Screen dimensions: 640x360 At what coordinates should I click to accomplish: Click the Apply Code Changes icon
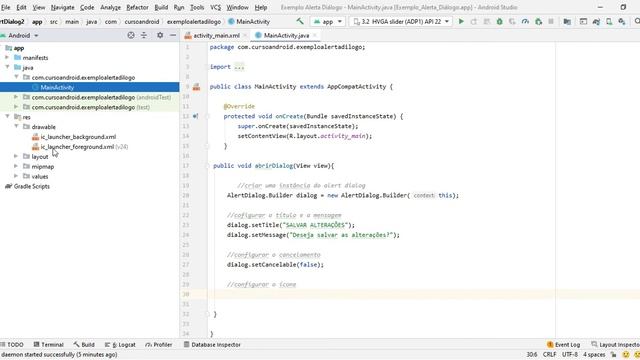click(487, 21)
